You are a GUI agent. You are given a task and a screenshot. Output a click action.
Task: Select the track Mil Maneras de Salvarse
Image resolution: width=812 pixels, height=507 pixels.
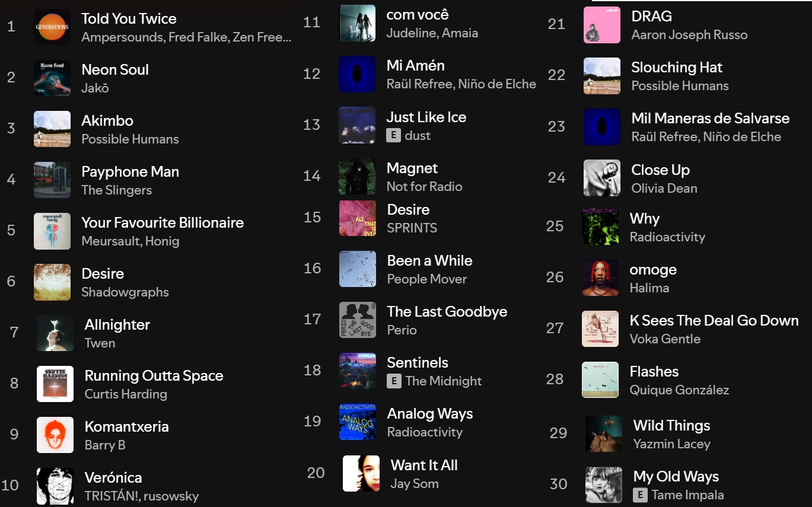[x=711, y=118]
